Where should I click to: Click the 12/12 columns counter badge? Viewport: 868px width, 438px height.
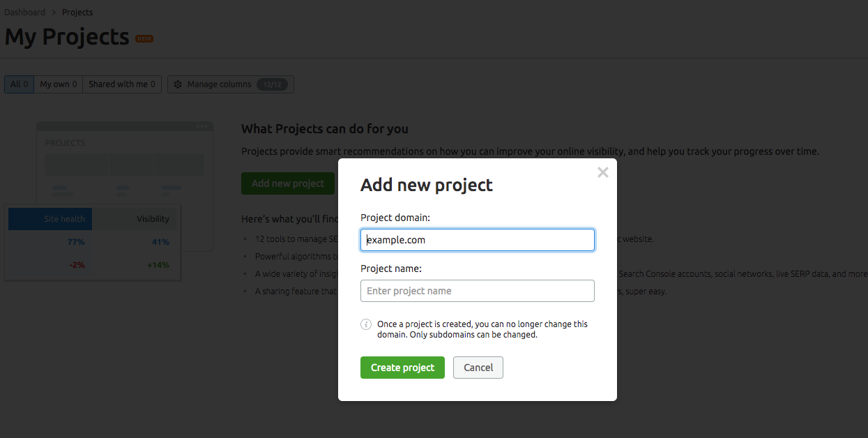pos(272,84)
